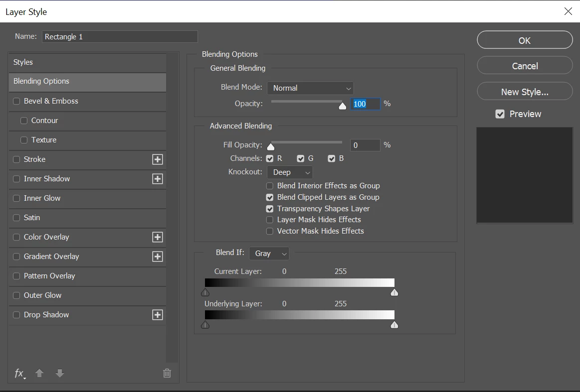This screenshot has width=580, height=392.
Task: Click the Underlying Layer gradient bar
Action: coord(300,315)
